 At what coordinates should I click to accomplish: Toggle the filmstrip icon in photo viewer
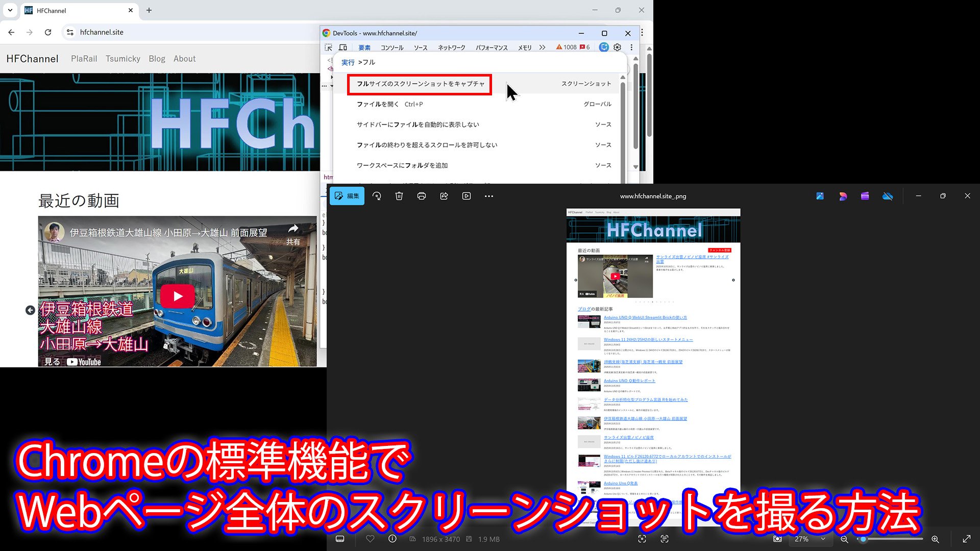click(x=340, y=539)
